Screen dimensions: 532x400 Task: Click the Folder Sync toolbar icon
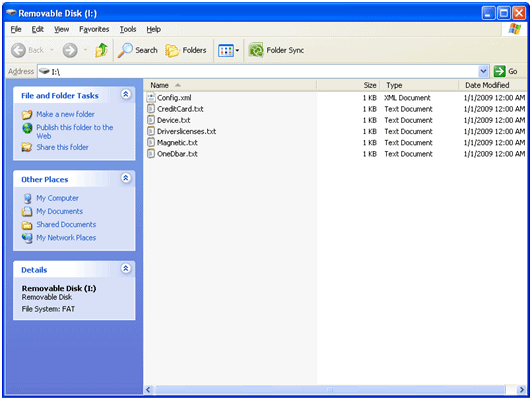[x=256, y=51]
